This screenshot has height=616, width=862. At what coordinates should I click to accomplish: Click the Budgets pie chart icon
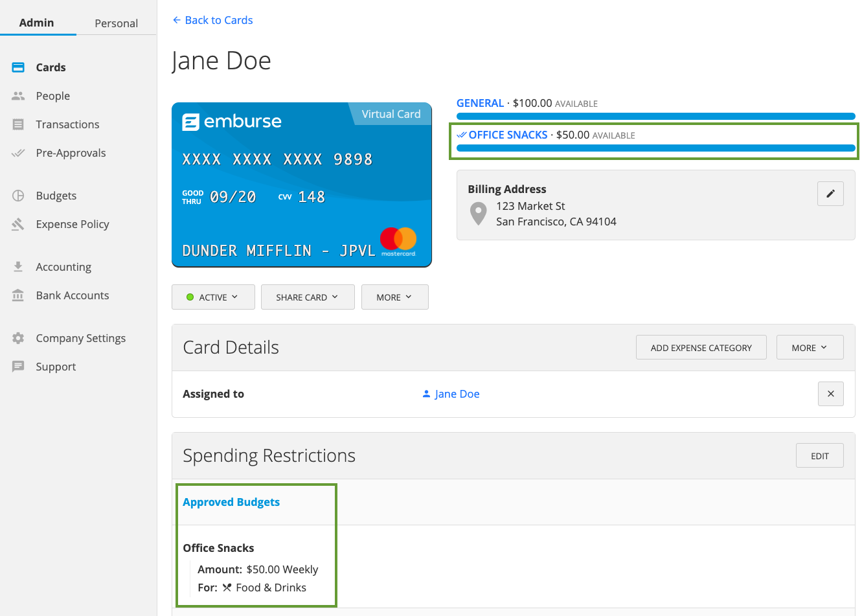coord(18,196)
